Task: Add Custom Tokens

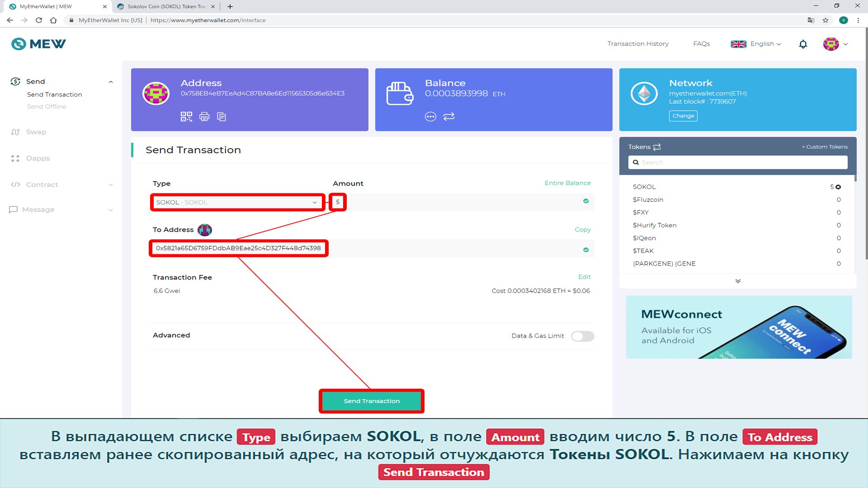Action: (x=825, y=147)
